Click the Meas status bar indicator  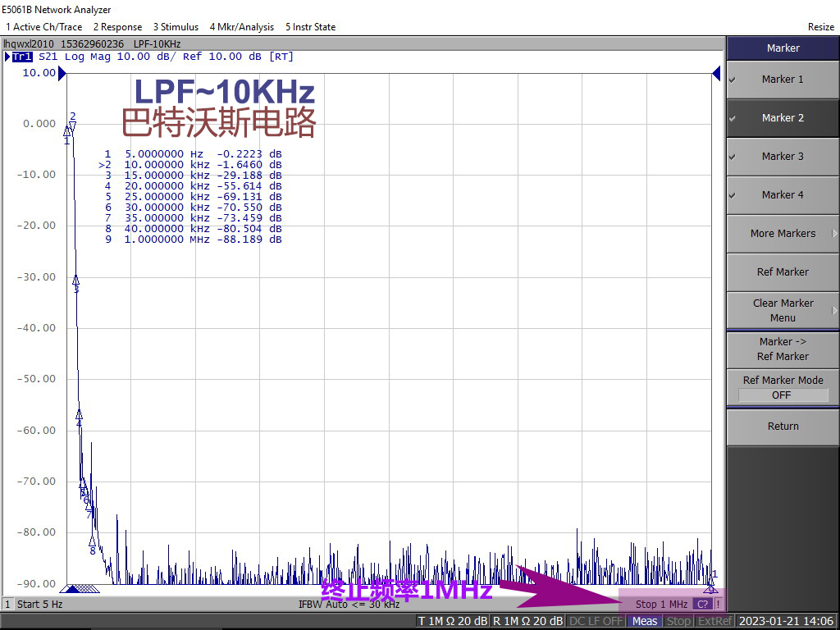tap(644, 621)
